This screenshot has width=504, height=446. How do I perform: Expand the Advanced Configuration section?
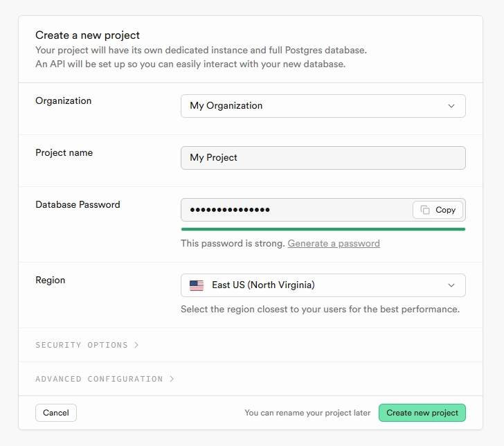click(x=105, y=379)
